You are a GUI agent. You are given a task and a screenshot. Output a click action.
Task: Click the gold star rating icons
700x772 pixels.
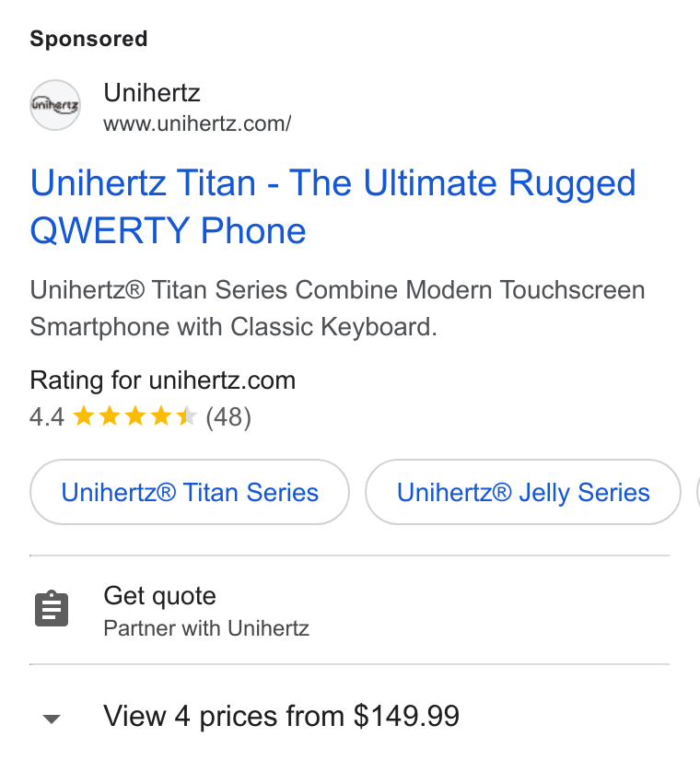coord(134,416)
